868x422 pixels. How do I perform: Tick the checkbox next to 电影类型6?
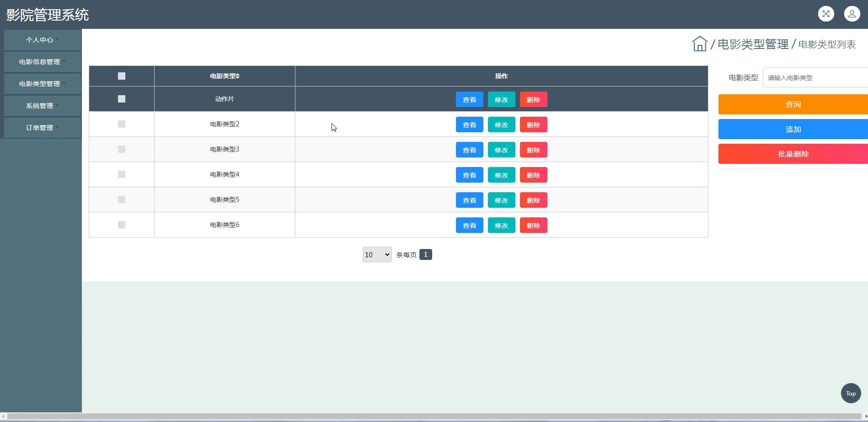122,225
